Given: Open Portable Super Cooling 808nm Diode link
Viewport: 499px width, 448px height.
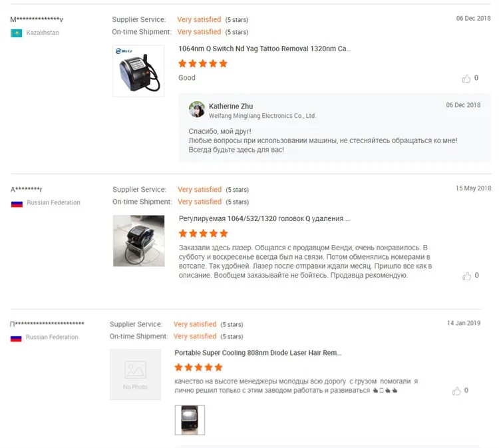Looking at the screenshot, I should (x=258, y=353).
